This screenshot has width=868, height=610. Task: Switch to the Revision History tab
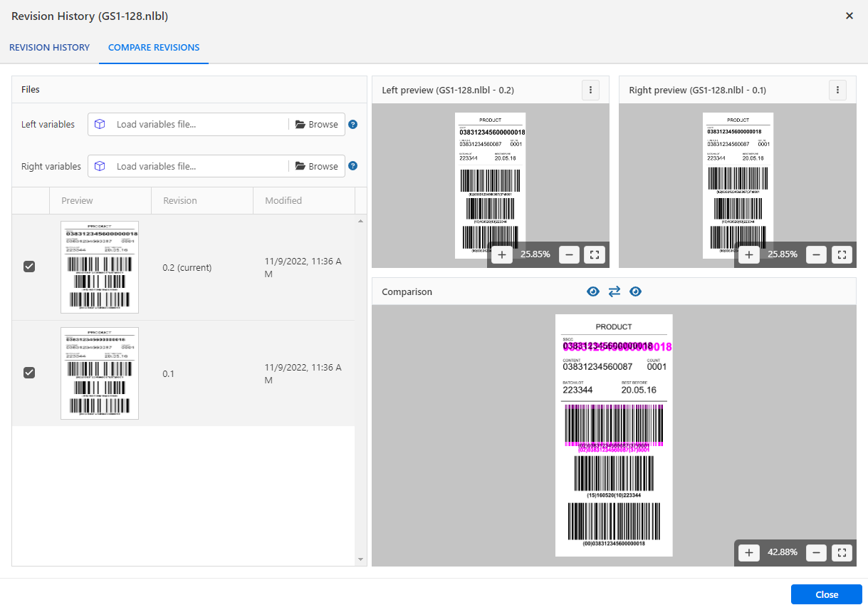coord(49,48)
